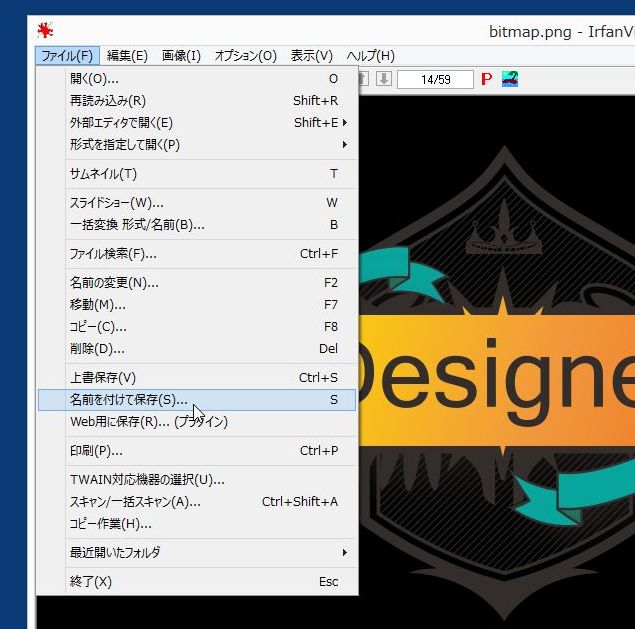Click the down arrow toolbar icon
The width and height of the screenshot is (635, 629).
click(384, 79)
